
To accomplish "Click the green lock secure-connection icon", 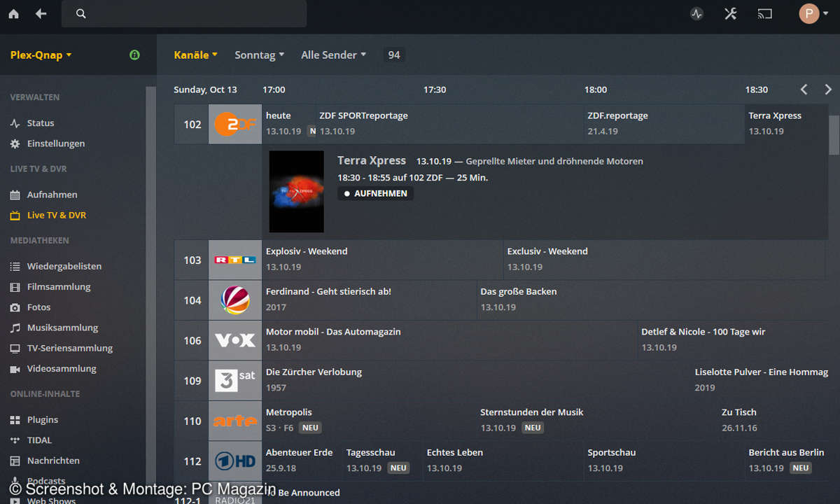I will [x=135, y=55].
